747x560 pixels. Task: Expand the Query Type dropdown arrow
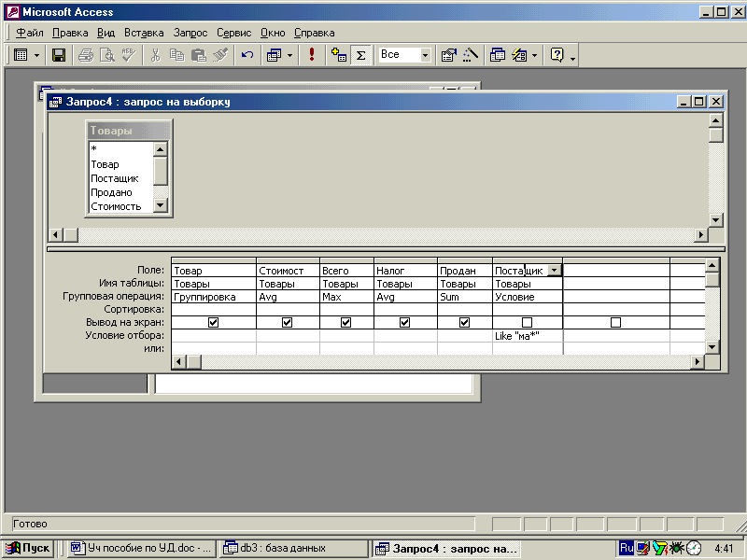[x=289, y=55]
